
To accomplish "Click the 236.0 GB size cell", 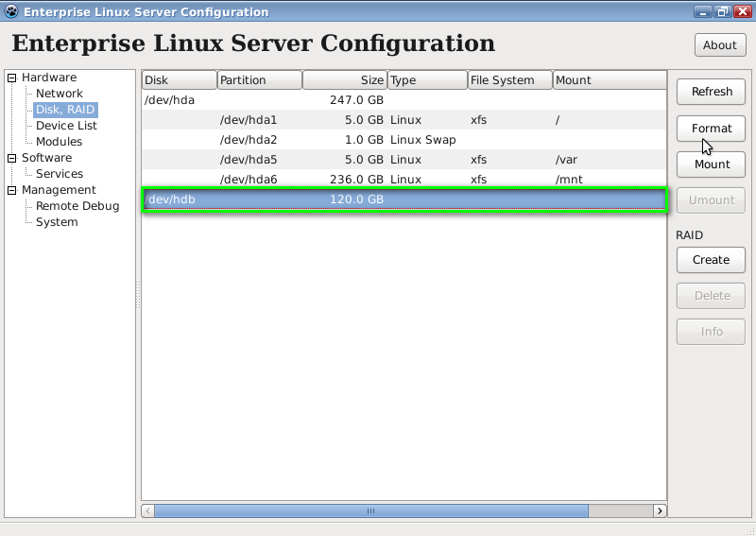I will point(356,180).
